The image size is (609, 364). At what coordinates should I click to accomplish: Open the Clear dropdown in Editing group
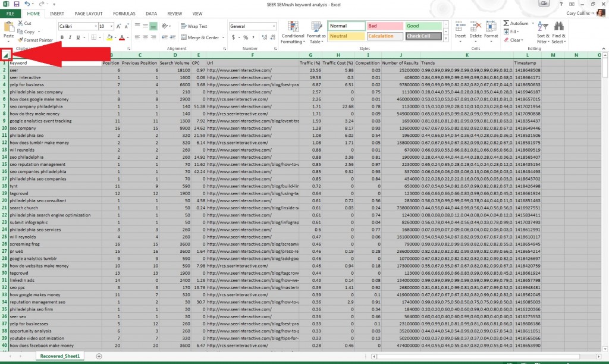pyautogui.click(x=514, y=40)
